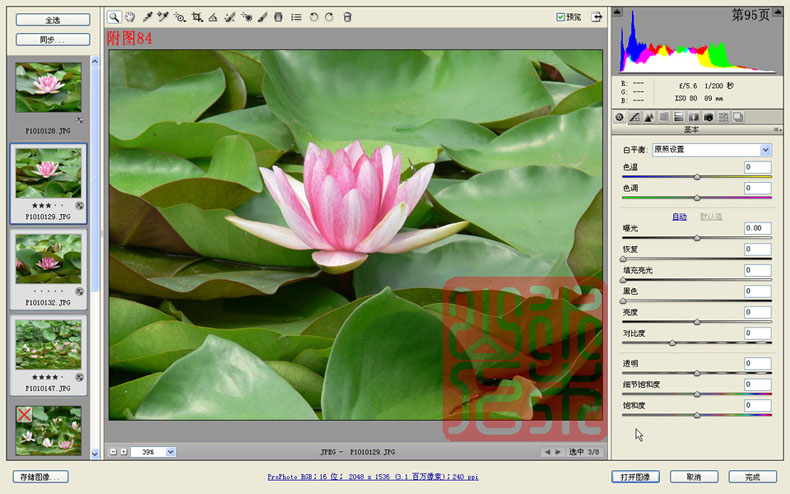Image resolution: width=790 pixels, height=494 pixels.
Task: Select the Hand tool in toolbar
Action: [x=130, y=17]
